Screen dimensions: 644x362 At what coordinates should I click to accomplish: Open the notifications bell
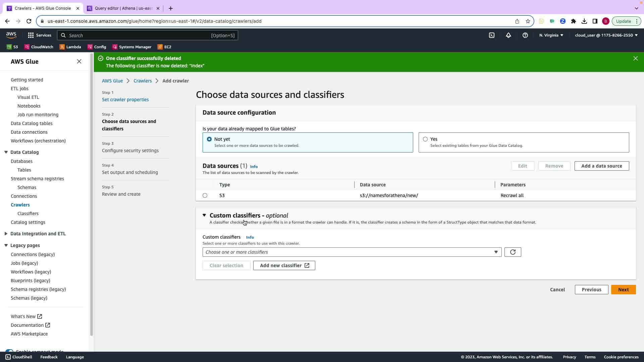click(508, 35)
